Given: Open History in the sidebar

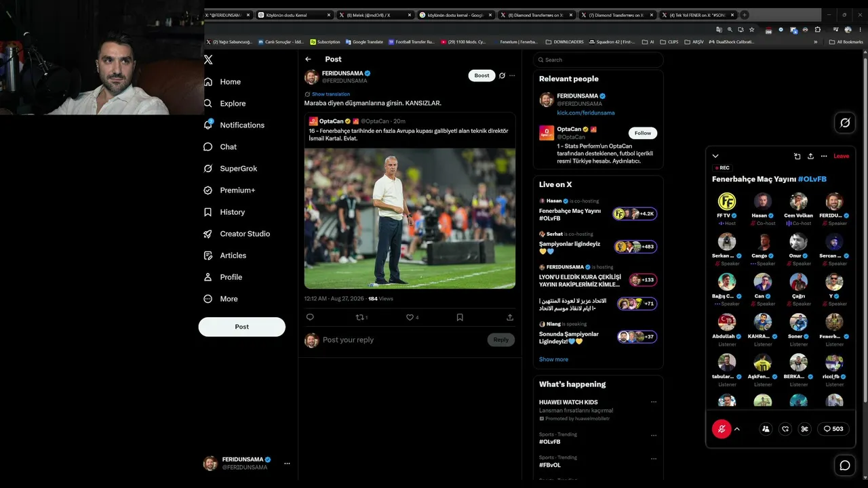Looking at the screenshot, I should (224, 212).
